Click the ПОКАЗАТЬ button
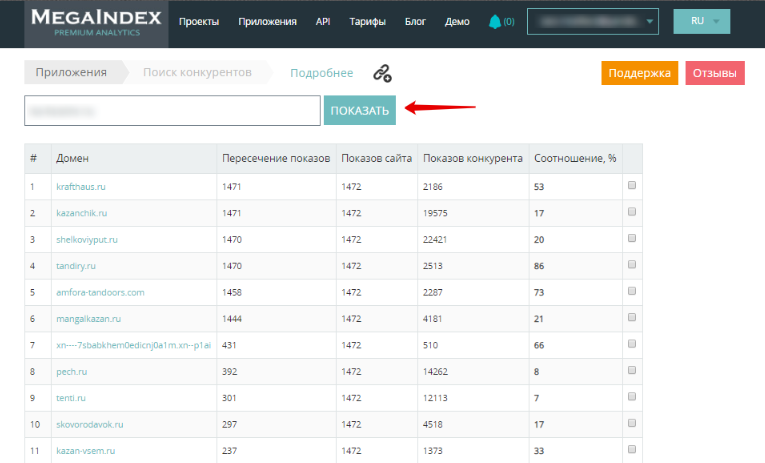Screen dimensions: 765x463 360,110
